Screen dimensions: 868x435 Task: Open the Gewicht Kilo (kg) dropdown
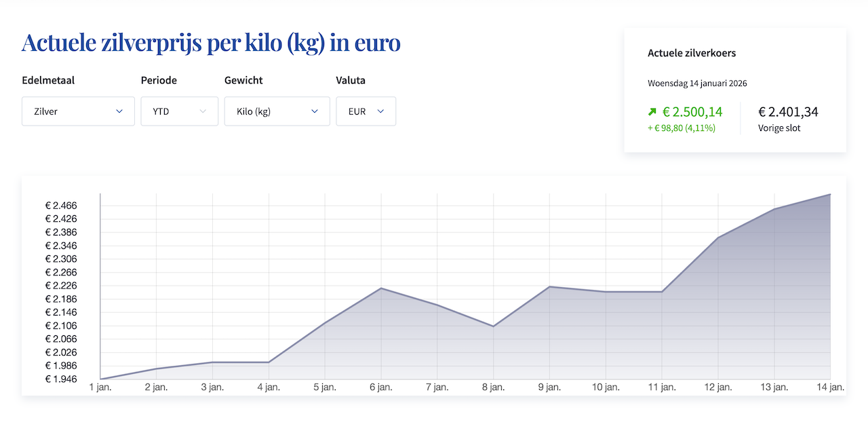(x=277, y=111)
